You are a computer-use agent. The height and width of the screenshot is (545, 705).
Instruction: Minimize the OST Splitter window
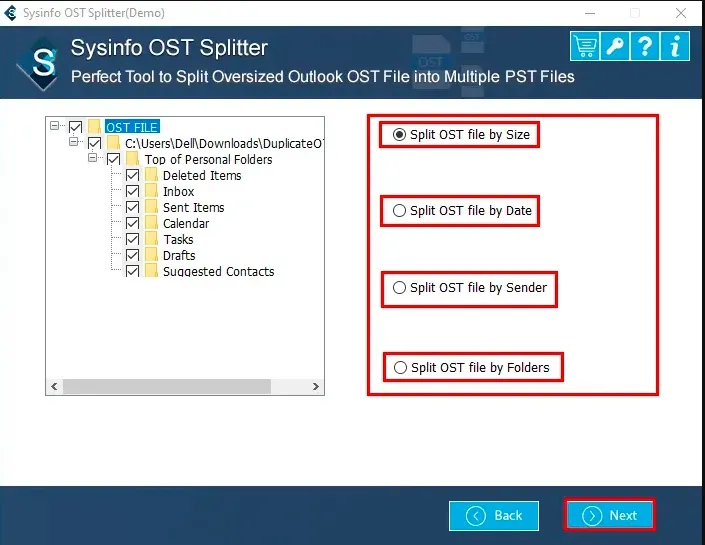(590, 13)
